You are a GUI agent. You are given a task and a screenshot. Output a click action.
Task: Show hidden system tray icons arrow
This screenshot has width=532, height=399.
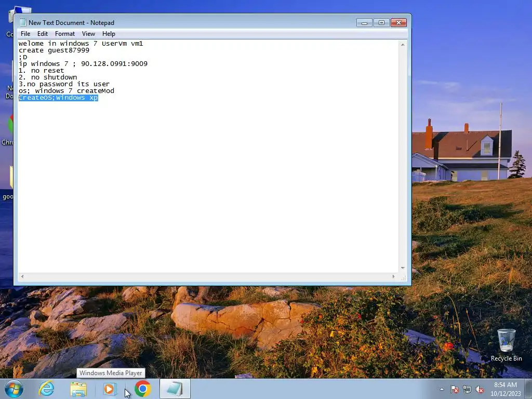pos(442,389)
